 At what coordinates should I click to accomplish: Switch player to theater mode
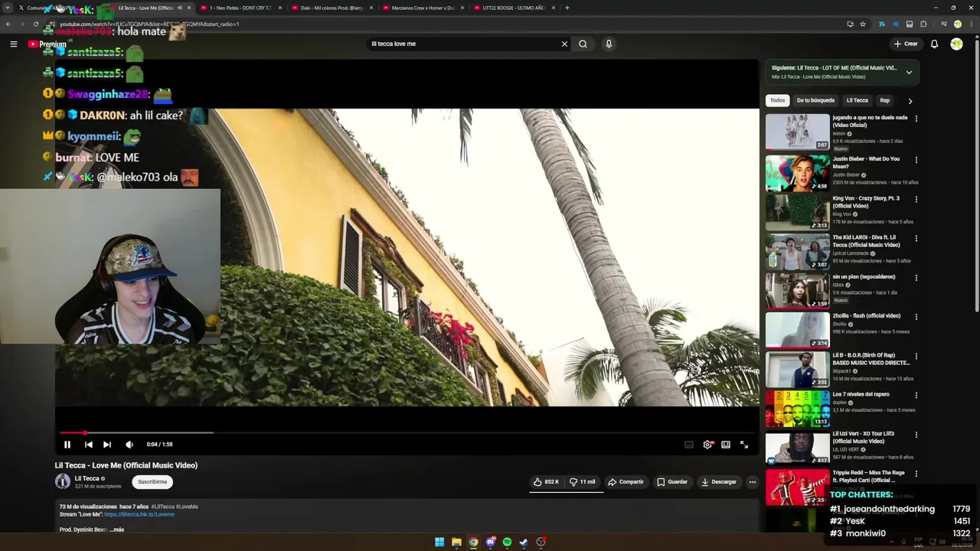tap(726, 444)
